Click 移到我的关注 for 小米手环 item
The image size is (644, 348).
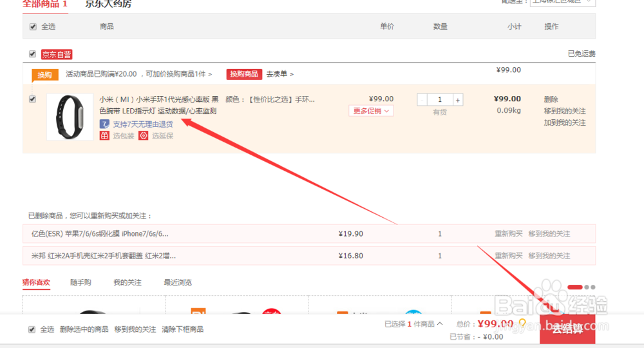pyautogui.click(x=565, y=111)
